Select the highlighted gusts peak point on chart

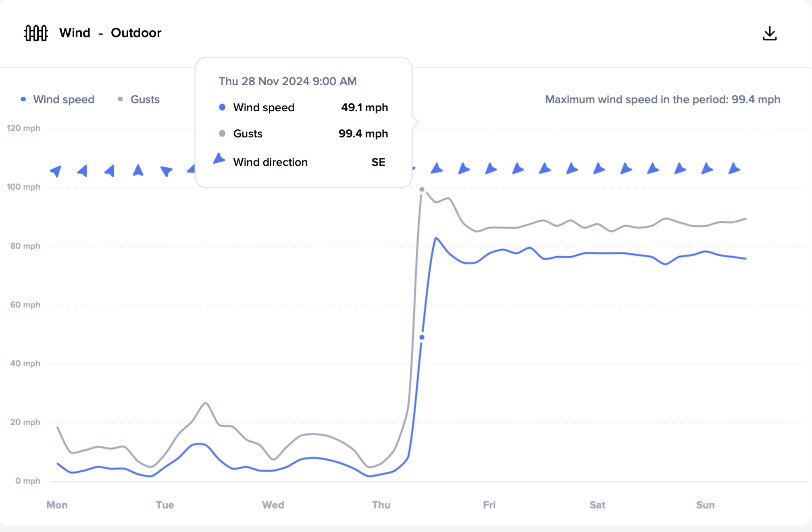pyautogui.click(x=422, y=189)
